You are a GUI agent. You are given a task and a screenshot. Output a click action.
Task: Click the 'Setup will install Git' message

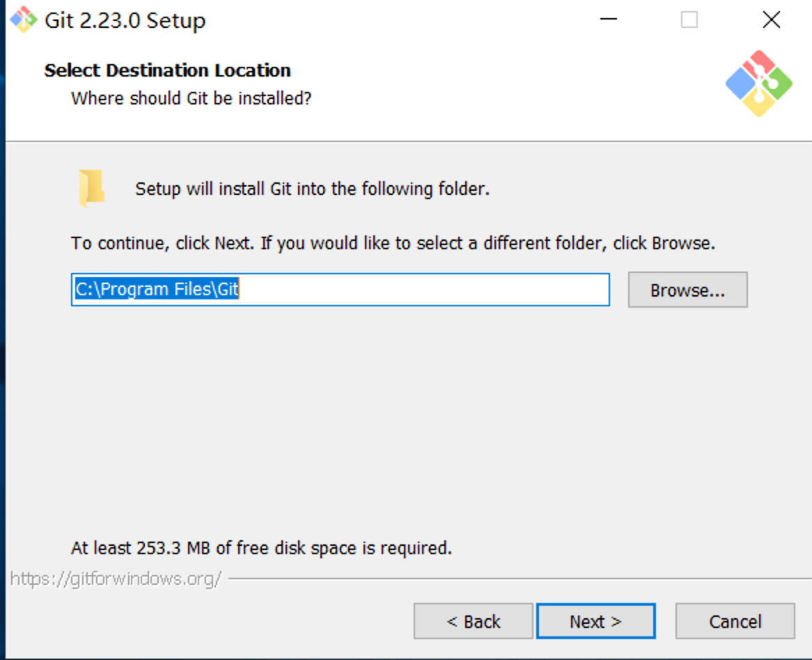click(x=312, y=189)
